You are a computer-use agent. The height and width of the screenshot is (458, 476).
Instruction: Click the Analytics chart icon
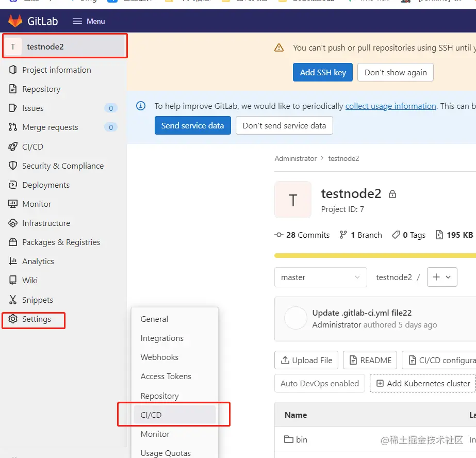tap(13, 261)
